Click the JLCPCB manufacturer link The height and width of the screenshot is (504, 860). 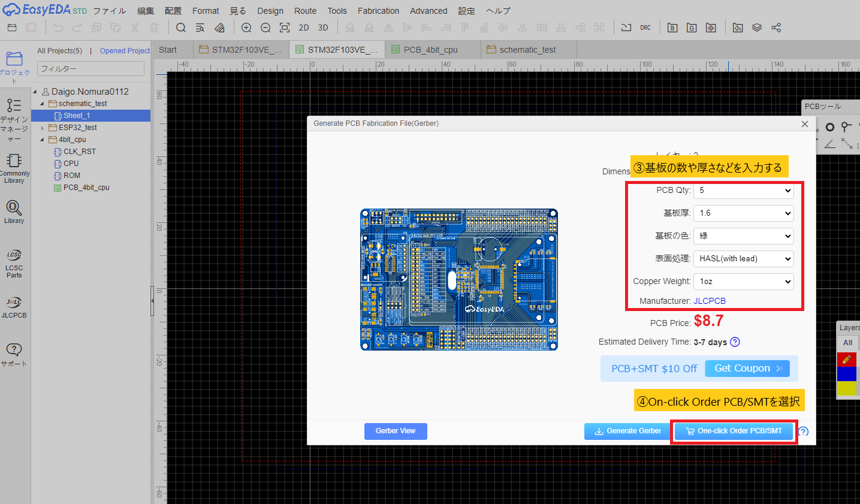pos(710,300)
